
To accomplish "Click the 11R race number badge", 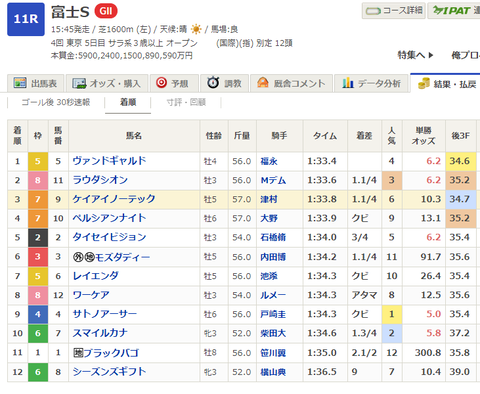I will [x=26, y=19].
